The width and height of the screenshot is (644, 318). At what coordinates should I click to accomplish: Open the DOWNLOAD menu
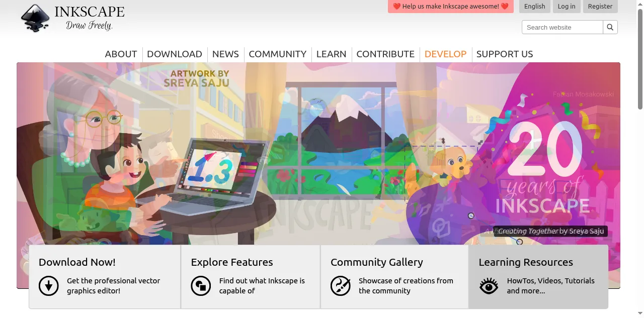pos(175,54)
